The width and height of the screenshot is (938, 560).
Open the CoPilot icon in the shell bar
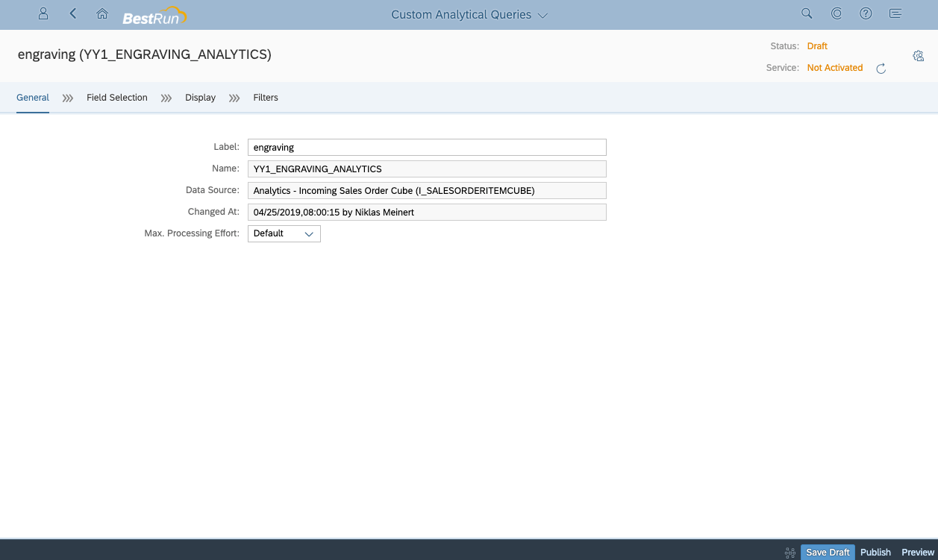(837, 13)
